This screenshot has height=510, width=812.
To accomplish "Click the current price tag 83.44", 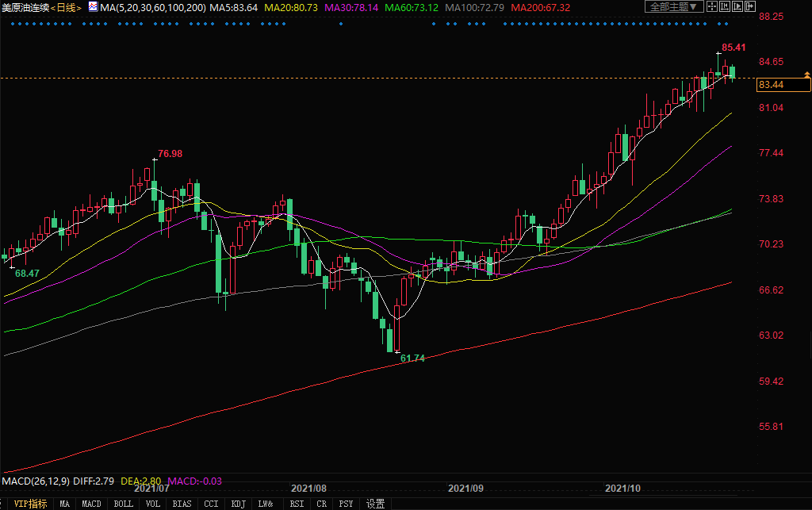I will 772,85.
